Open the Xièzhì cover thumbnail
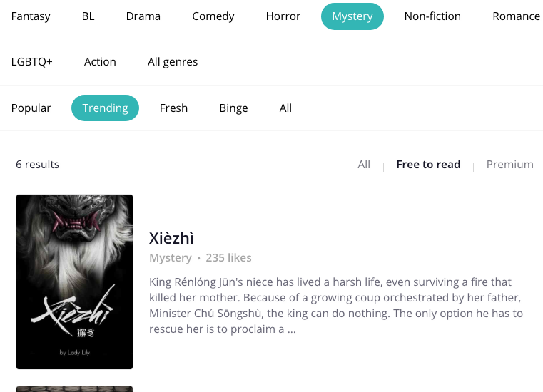 tap(75, 282)
